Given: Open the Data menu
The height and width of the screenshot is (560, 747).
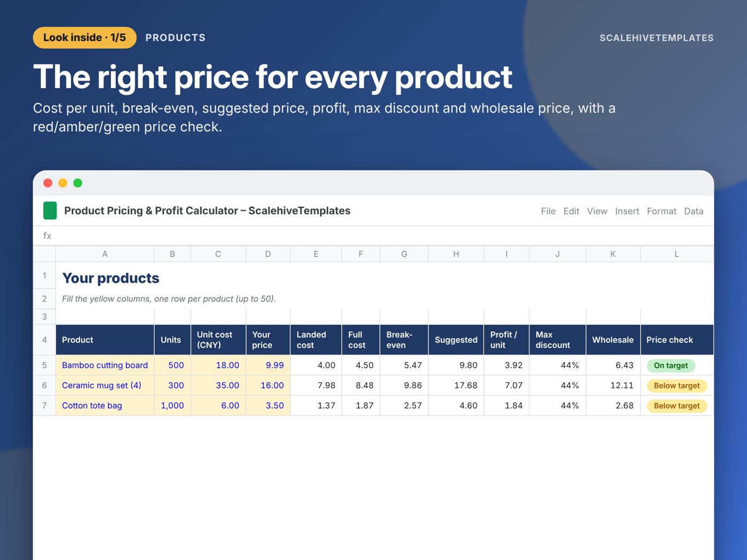Looking at the screenshot, I should [x=694, y=211].
